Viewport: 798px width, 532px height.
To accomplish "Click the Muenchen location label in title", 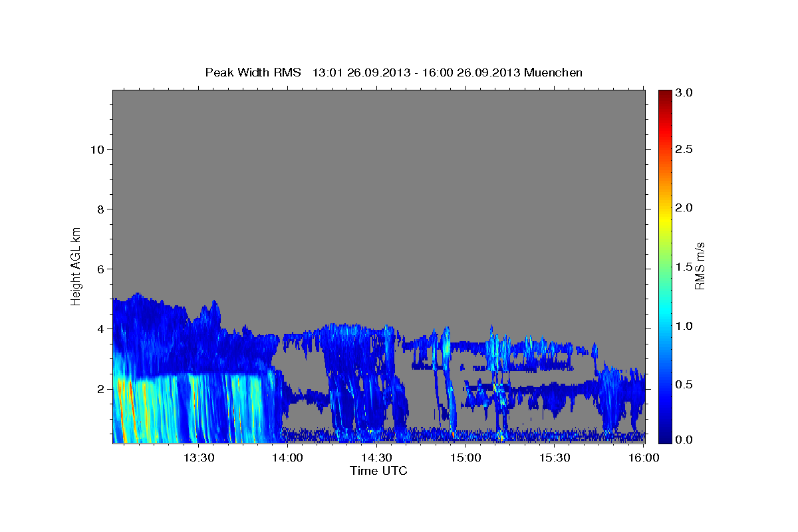I will pos(553,72).
